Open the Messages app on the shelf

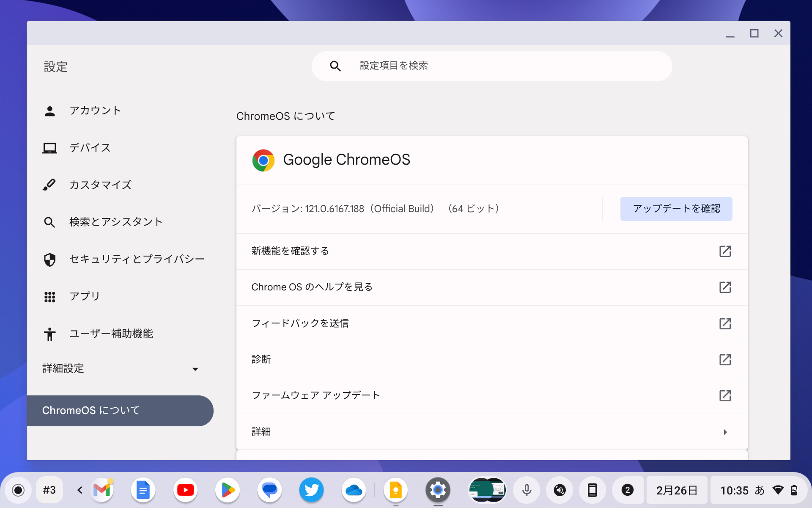pyautogui.click(x=269, y=490)
